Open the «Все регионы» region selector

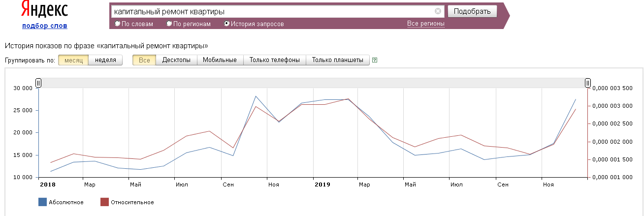click(425, 24)
